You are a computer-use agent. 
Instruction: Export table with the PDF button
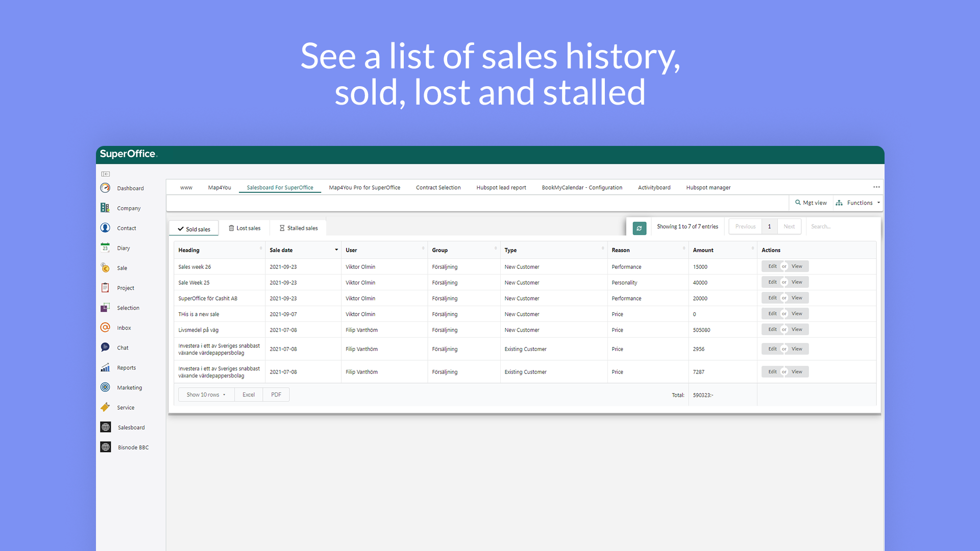276,394
